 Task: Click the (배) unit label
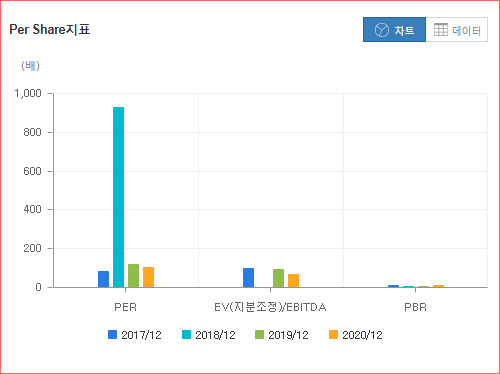pos(30,66)
